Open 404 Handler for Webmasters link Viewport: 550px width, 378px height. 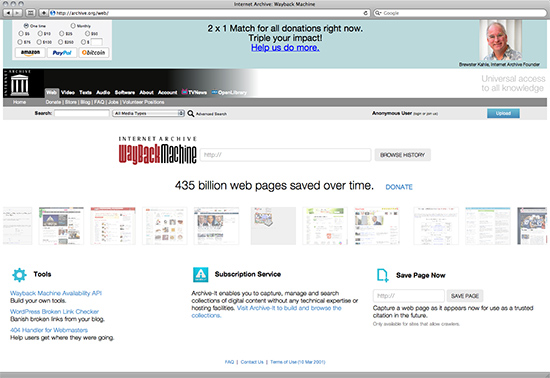point(49,330)
